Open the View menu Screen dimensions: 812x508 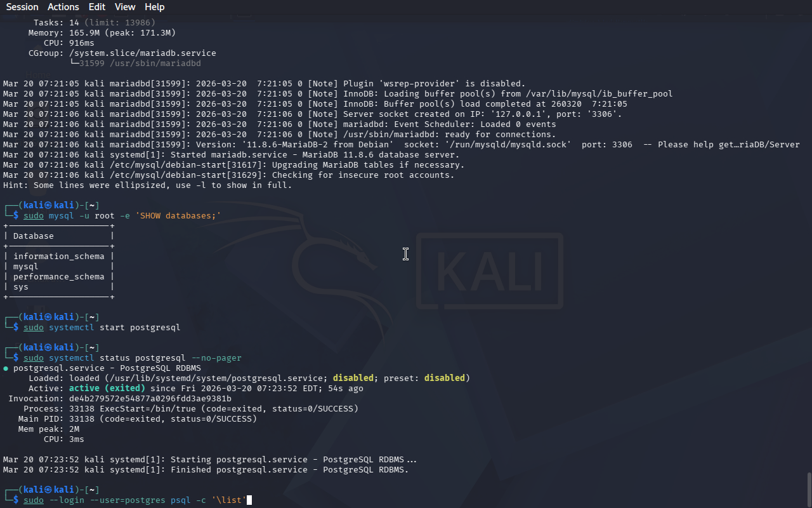coord(125,7)
